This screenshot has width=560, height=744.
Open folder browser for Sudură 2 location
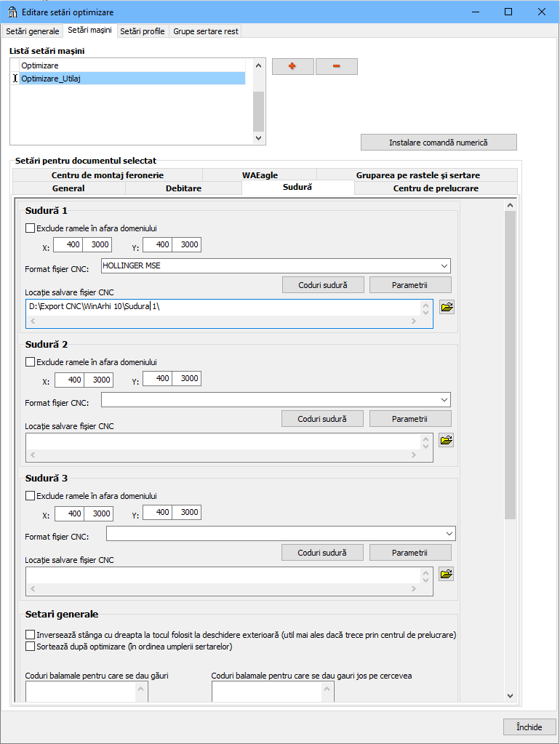click(447, 440)
